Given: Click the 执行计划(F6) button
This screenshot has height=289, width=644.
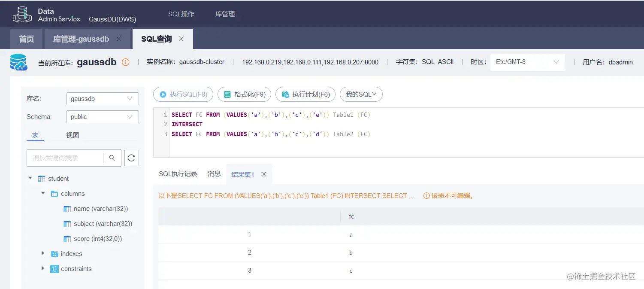Looking at the screenshot, I should pyautogui.click(x=305, y=94).
